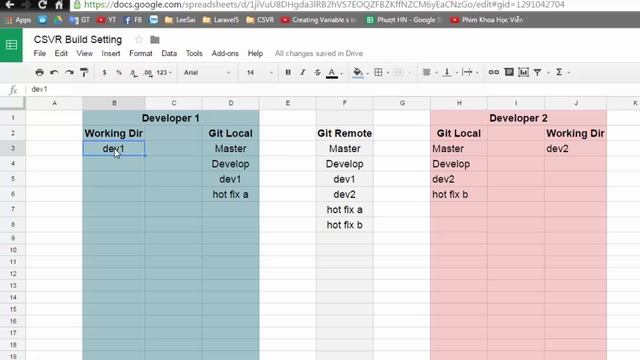Click the browser back arrow
The image size is (640, 360).
coord(10,5)
